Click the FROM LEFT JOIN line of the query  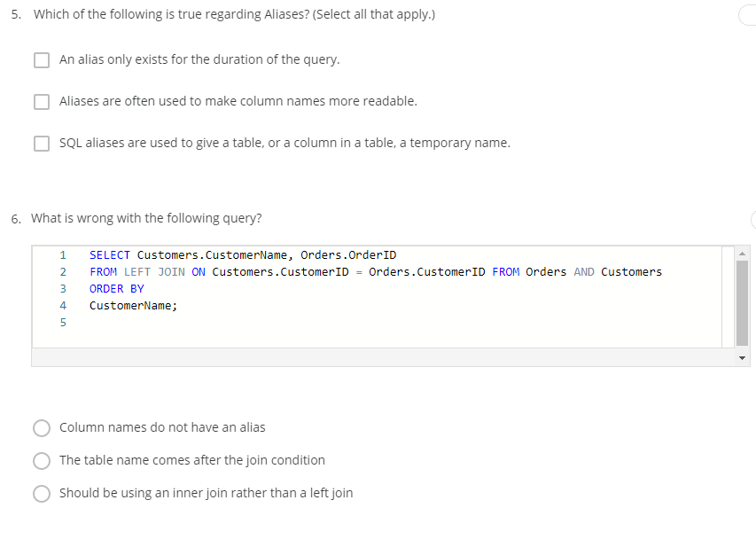(x=266, y=271)
